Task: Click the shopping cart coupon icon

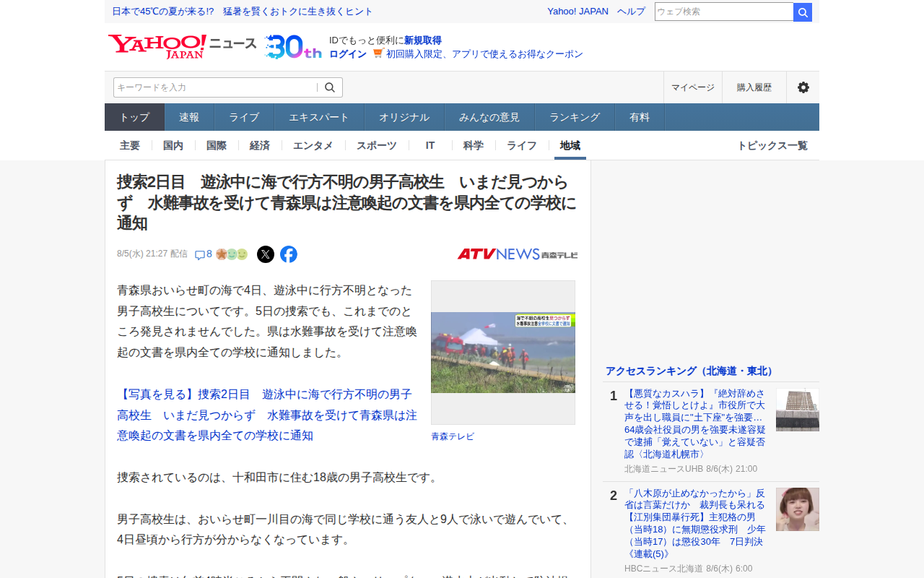Action: point(378,53)
